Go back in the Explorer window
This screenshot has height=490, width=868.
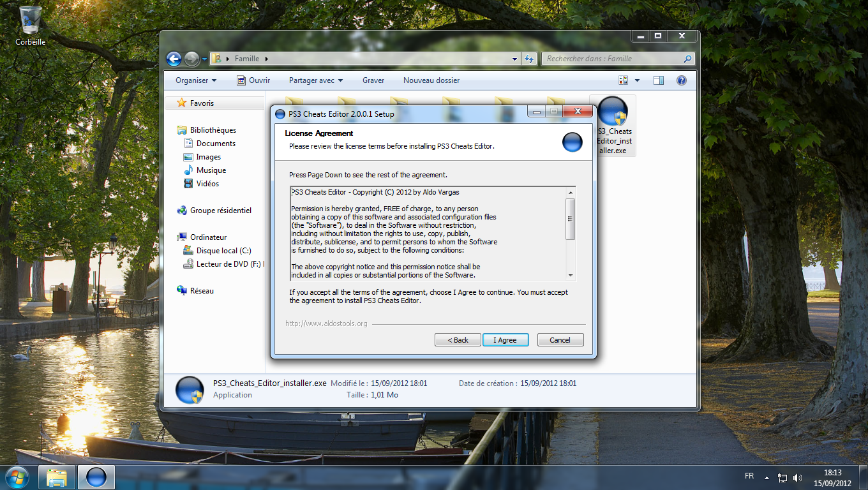click(x=174, y=59)
